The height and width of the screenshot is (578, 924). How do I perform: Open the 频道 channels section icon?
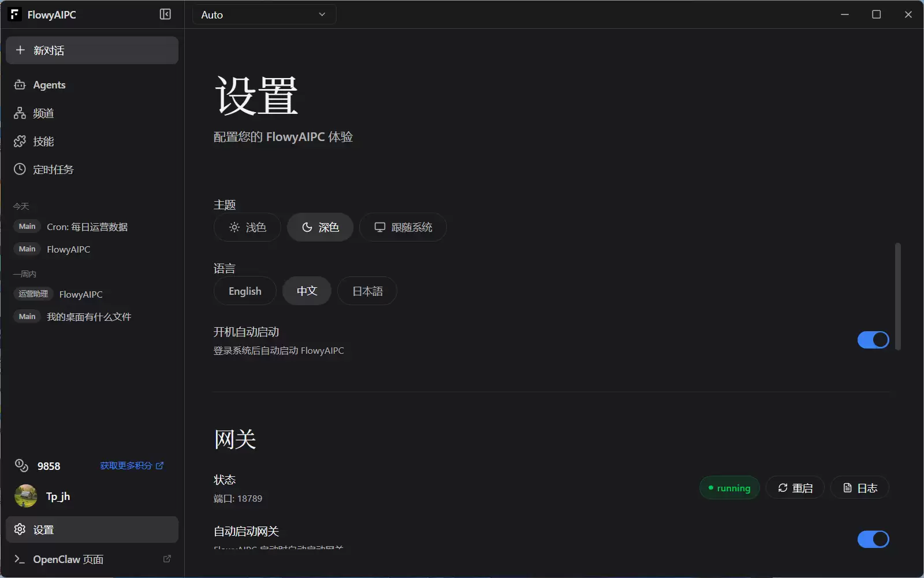coord(20,113)
